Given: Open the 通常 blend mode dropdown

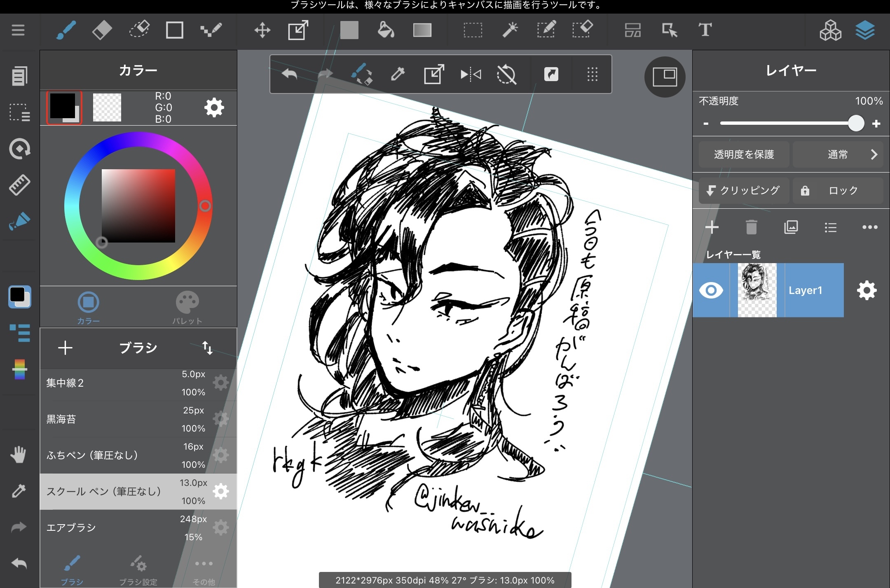Looking at the screenshot, I should click(838, 154).
